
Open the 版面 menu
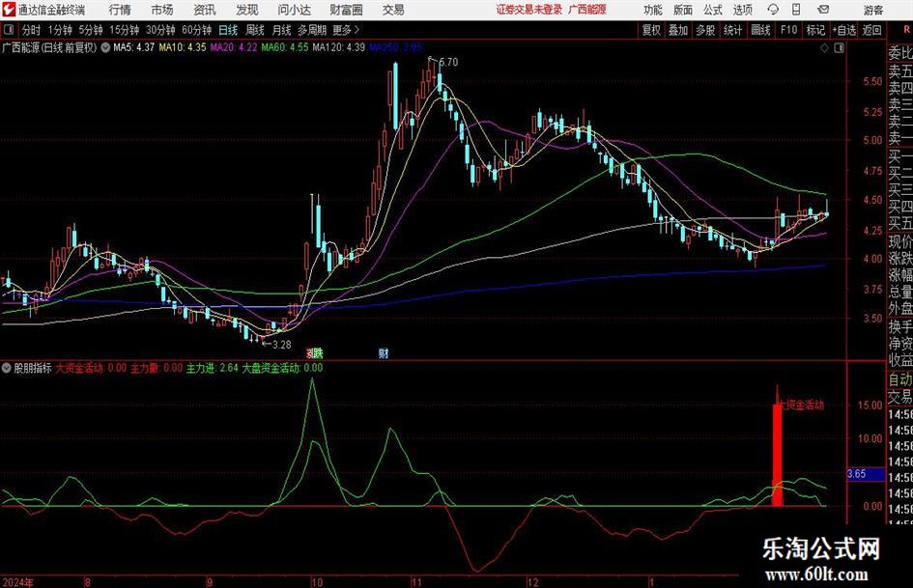[x=683, y=10]
